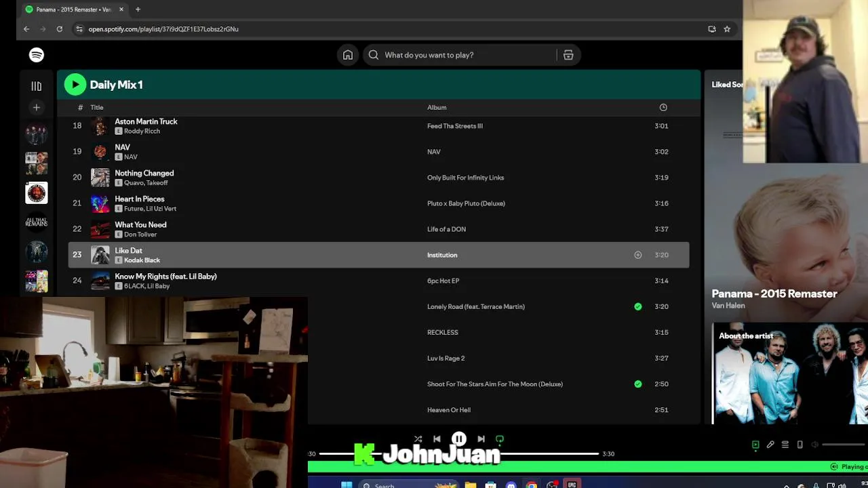Open album Life of a DON
This screenshot has width=868, height=488.
tap(446, 229)
